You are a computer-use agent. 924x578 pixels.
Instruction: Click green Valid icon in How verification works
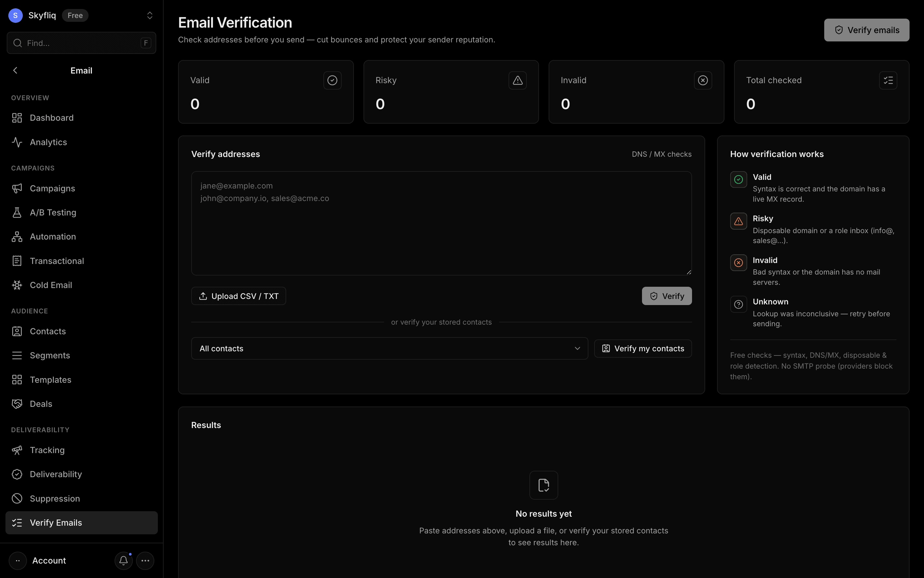[x=739, y=179]
